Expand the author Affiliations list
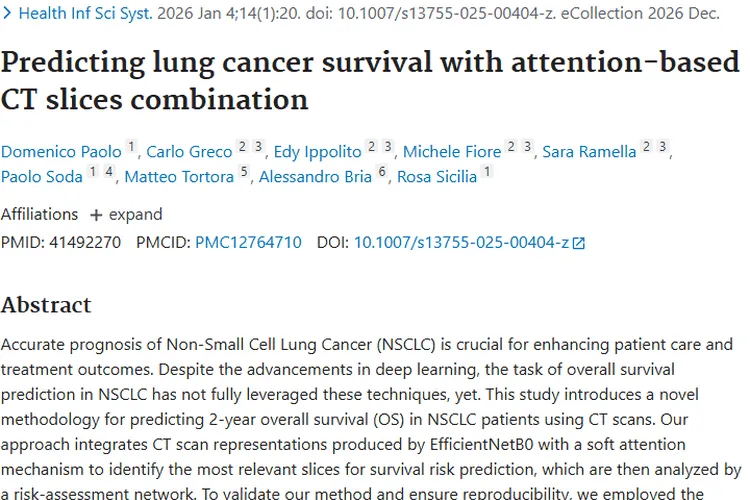 (x=126, y=215)
